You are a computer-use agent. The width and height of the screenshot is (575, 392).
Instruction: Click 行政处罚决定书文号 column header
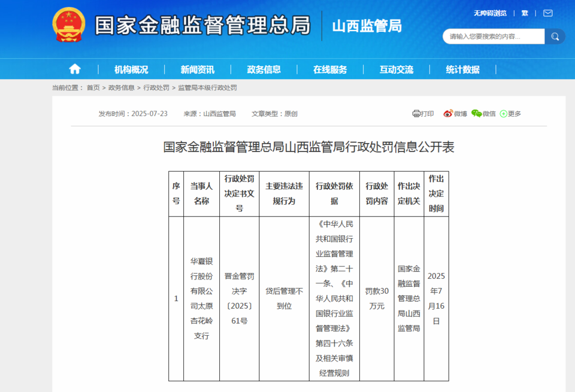[240, 193]
